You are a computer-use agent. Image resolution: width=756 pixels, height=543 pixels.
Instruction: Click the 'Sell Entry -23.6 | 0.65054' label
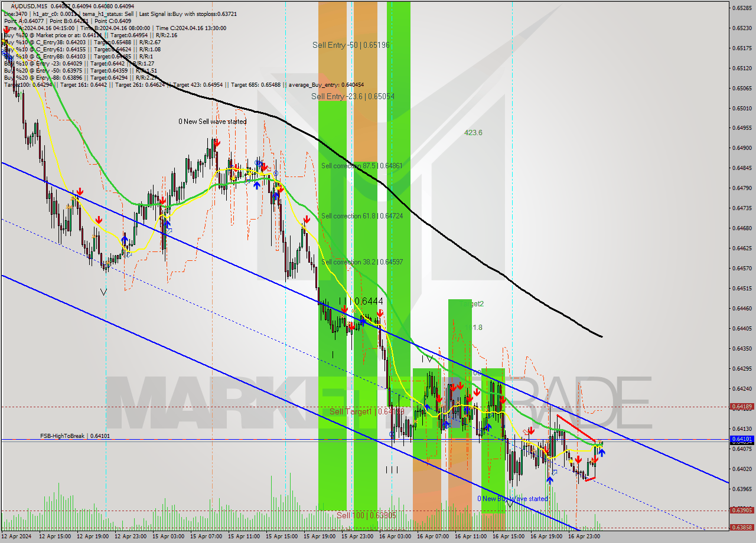[353, 96]
